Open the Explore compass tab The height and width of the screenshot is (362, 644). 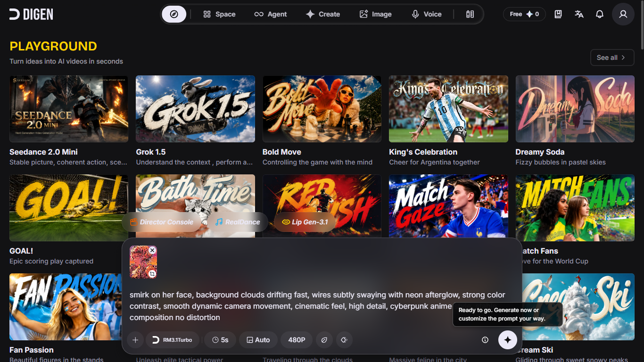click(x=174, y=14)
